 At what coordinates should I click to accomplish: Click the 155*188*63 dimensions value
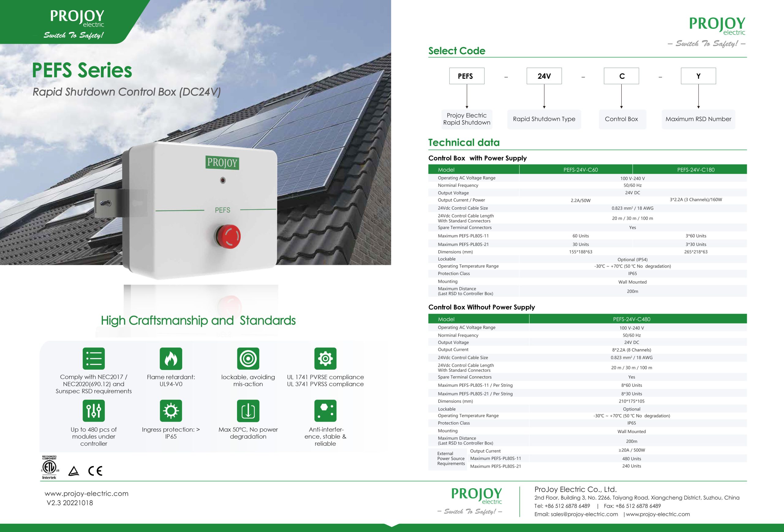(581, 252)
